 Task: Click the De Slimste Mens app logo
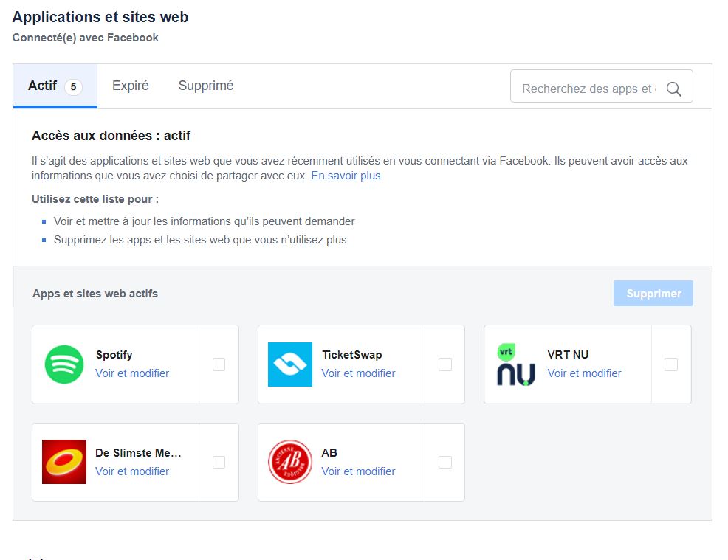(x=64, y=462)
